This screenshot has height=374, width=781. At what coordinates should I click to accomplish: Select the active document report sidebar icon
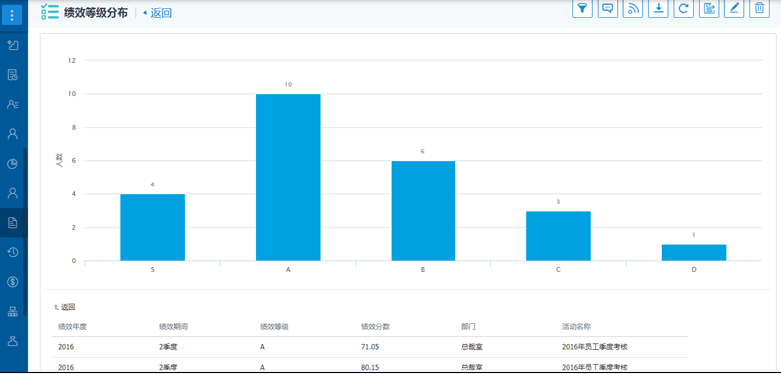tap(13, 223)
